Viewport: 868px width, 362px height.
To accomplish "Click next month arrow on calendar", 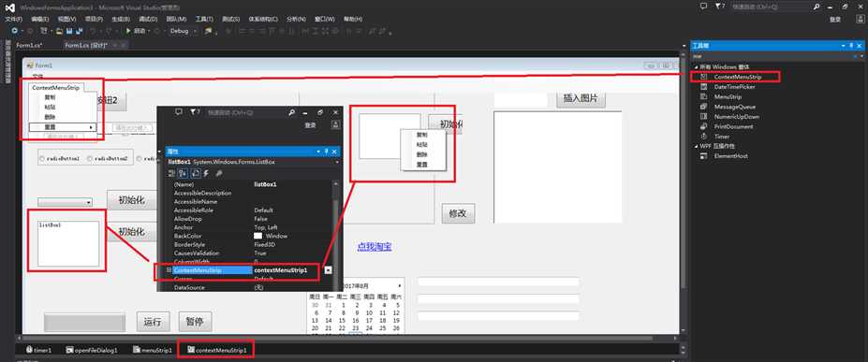I will tap(400, 285).
